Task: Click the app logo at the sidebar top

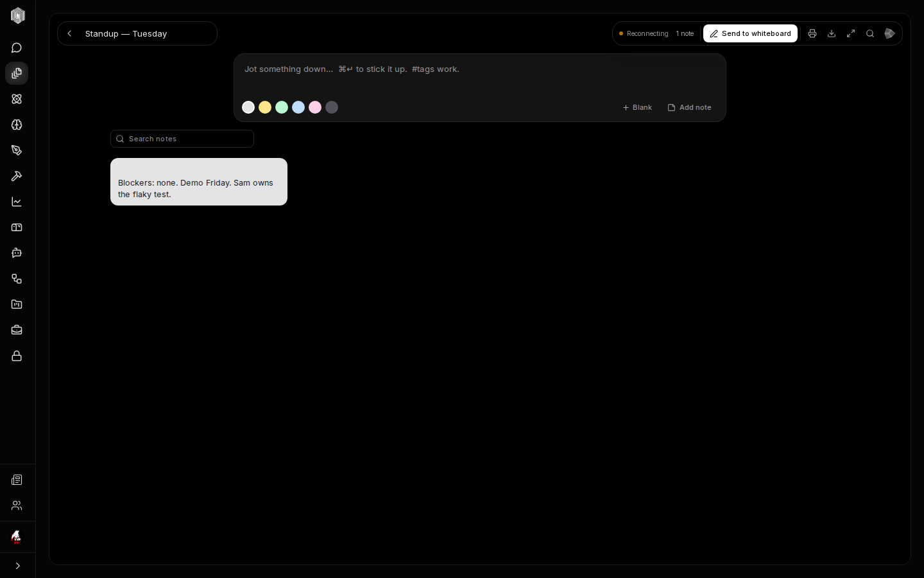Action: (17, 15)
